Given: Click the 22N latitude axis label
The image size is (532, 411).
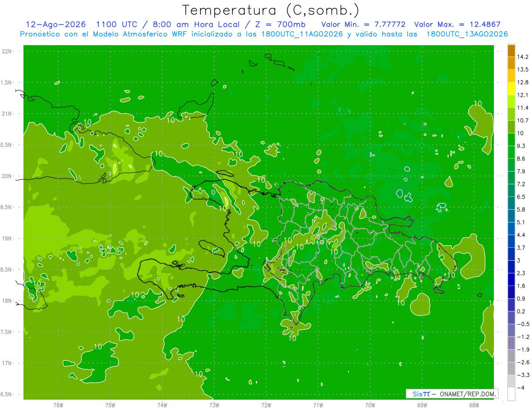Looking at the screenshot, I should pyautogui.click(x=8, y=51).
